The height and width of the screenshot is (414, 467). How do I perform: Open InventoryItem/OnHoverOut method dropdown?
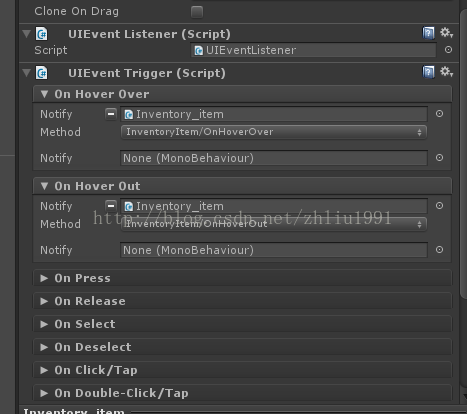click(274, 224)
